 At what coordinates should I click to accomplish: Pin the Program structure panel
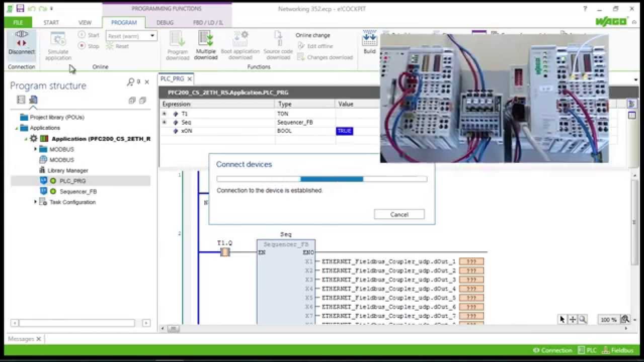(x=139, y=82)
